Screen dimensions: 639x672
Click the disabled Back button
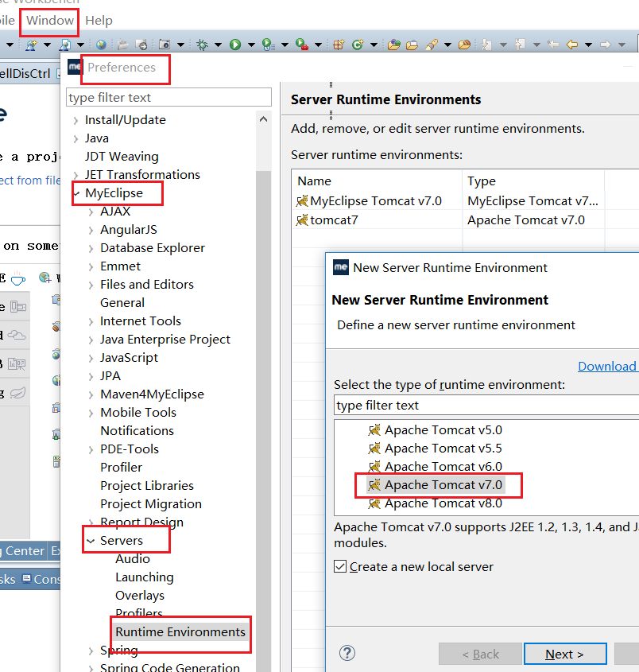click(x=480, y=654)
